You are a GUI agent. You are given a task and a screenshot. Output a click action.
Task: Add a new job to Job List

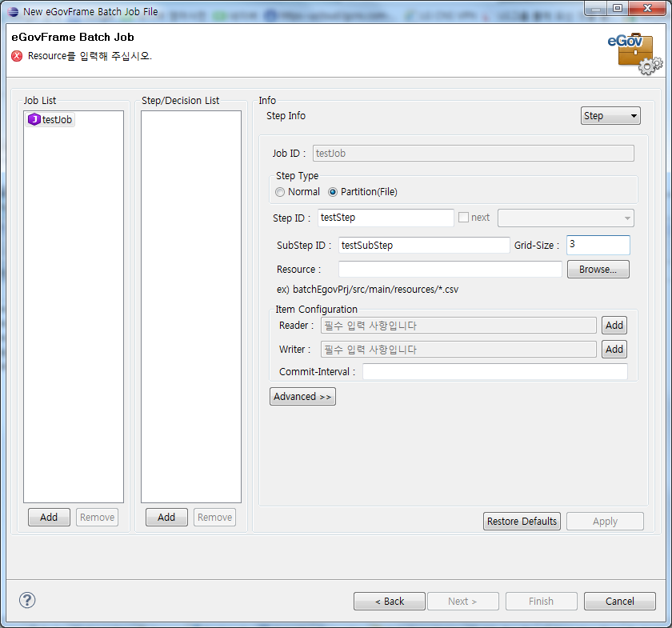point(49,518)
